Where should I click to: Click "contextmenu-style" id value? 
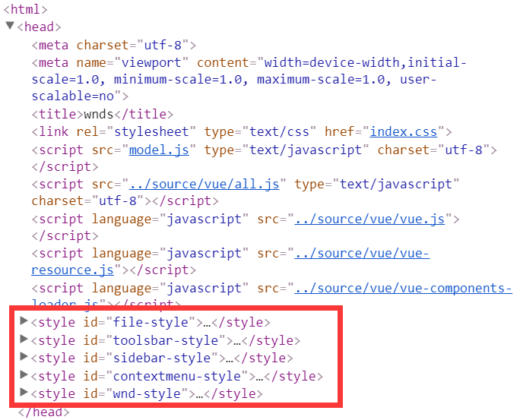coord(177,376)
